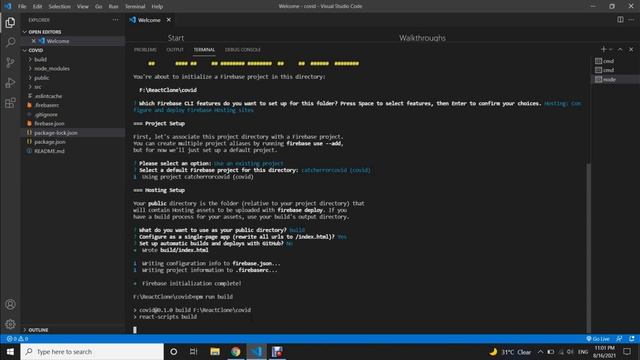
Task: Open the Go menu
Action: pos(99,7)
